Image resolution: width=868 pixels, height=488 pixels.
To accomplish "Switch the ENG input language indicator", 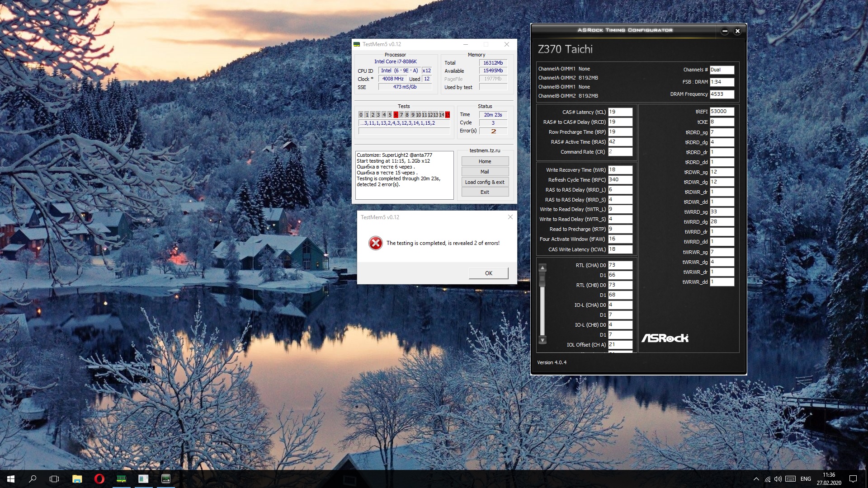I will [x=806, y=479].
